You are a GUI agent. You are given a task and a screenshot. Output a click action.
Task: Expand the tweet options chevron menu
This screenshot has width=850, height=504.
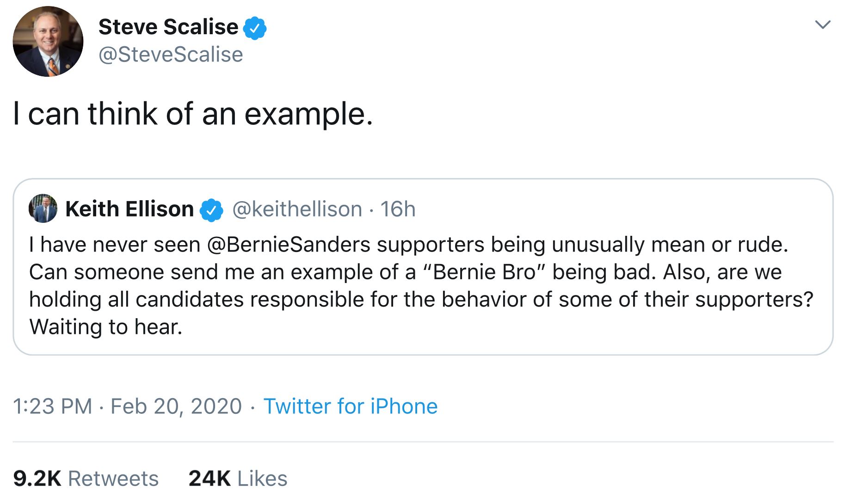(822, 24)
